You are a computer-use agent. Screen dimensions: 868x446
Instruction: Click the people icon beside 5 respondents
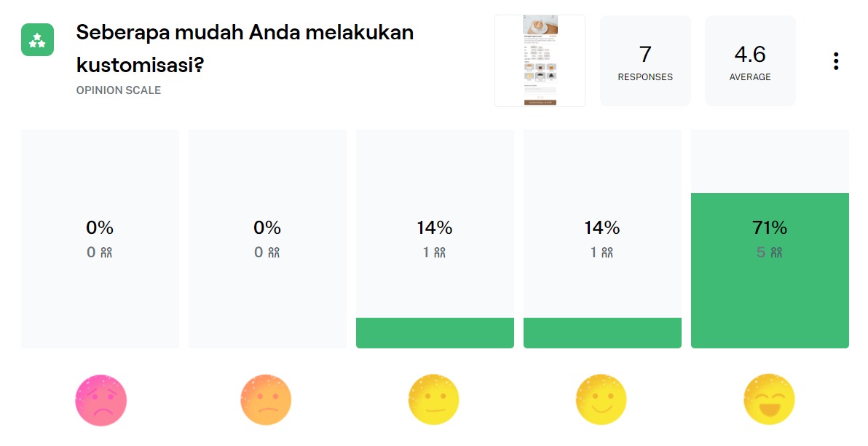[777, 253]
